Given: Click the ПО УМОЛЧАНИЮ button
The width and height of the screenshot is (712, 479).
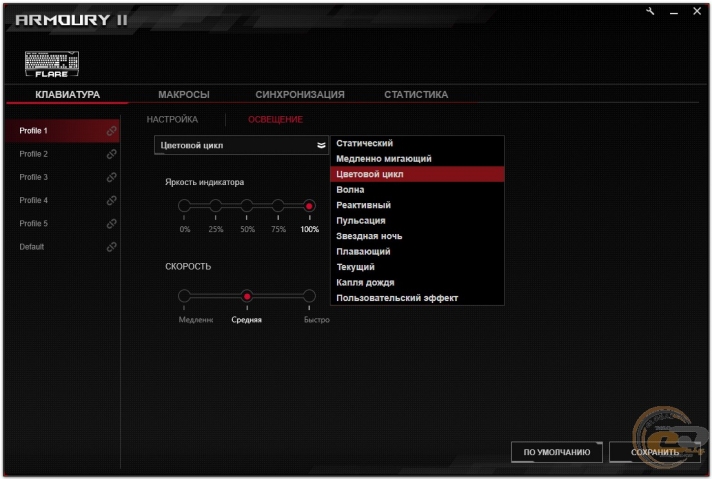Looking at the screenshot, I should click(x=557, y=452).
